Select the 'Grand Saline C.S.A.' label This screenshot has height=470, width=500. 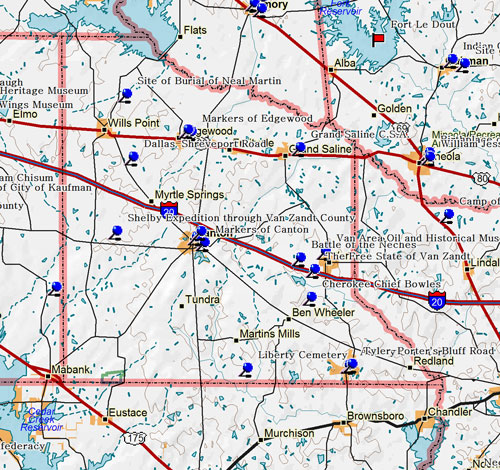click(x=360, y=134)
